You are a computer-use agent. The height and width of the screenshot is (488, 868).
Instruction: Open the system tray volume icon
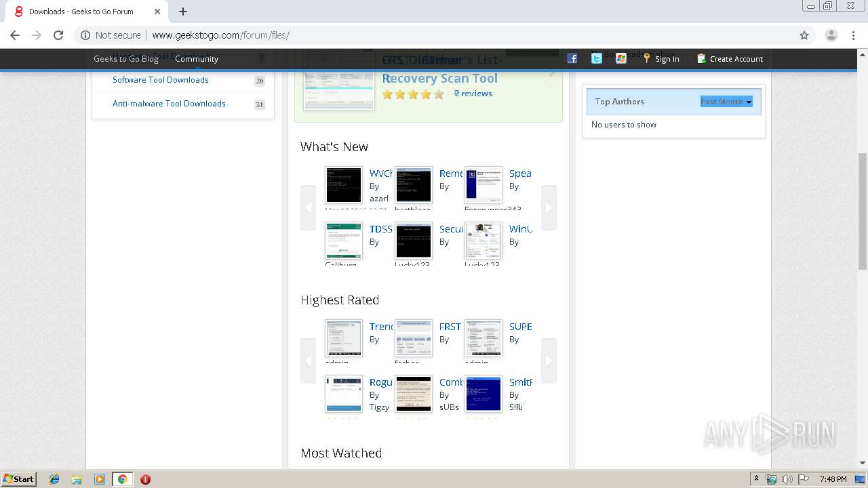tap(787, 479)
